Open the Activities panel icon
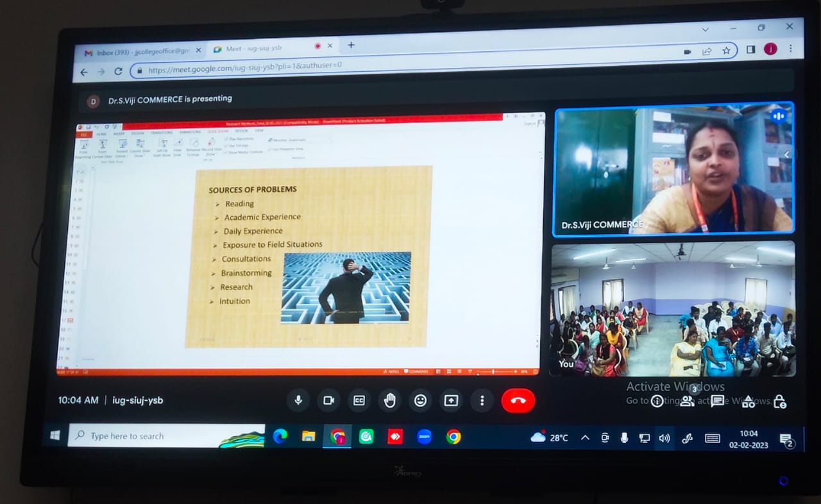 tap(748, 401)
